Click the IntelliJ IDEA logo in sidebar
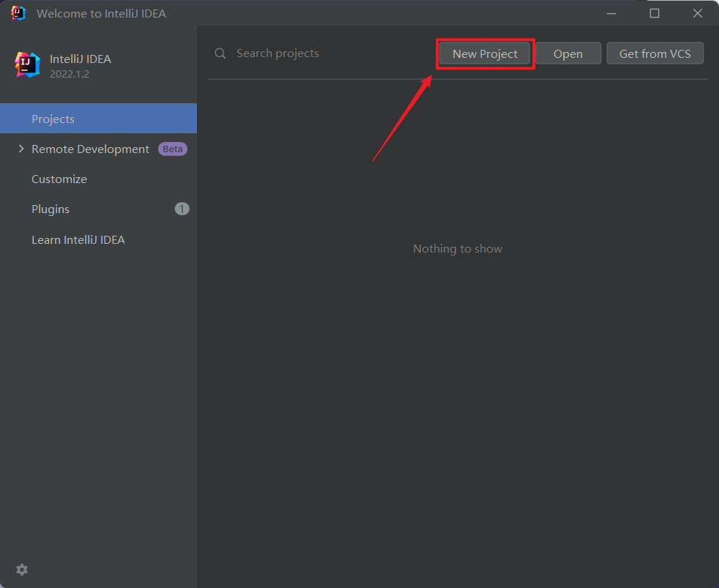The height and width of the screenshot is (588, 719). [27, 64]
